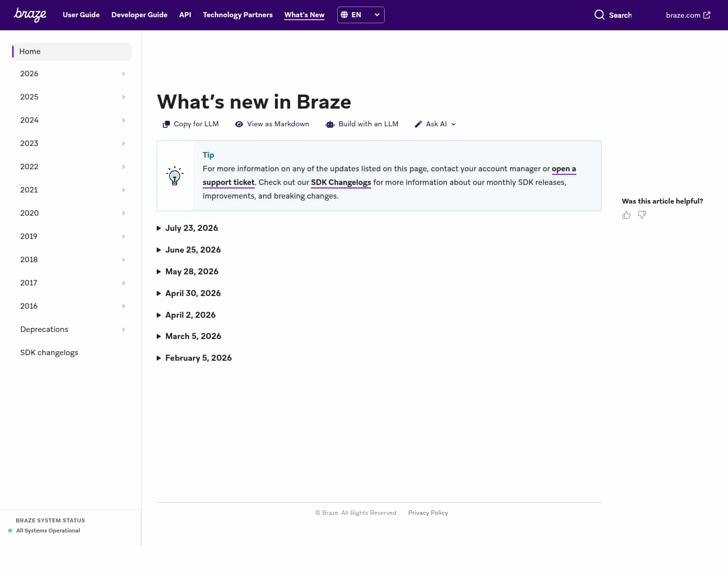Expand the June 25, 2026 section

coord(189,250)
